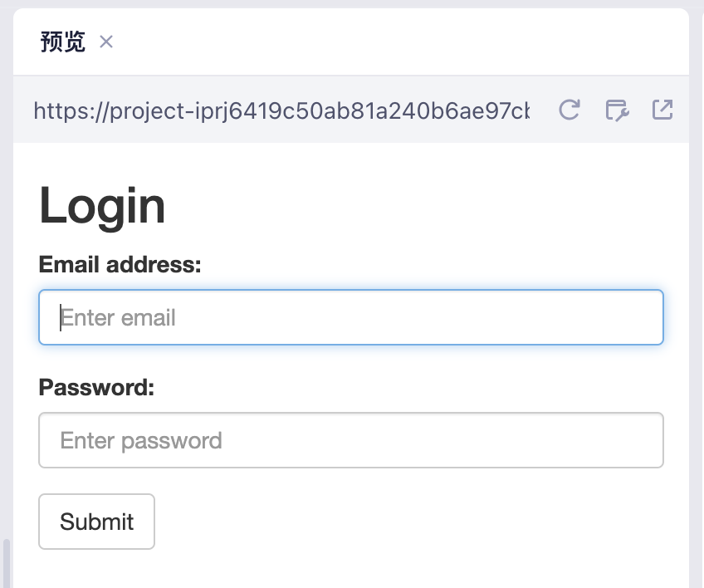Focus the Enter password input field

point(351,440)
